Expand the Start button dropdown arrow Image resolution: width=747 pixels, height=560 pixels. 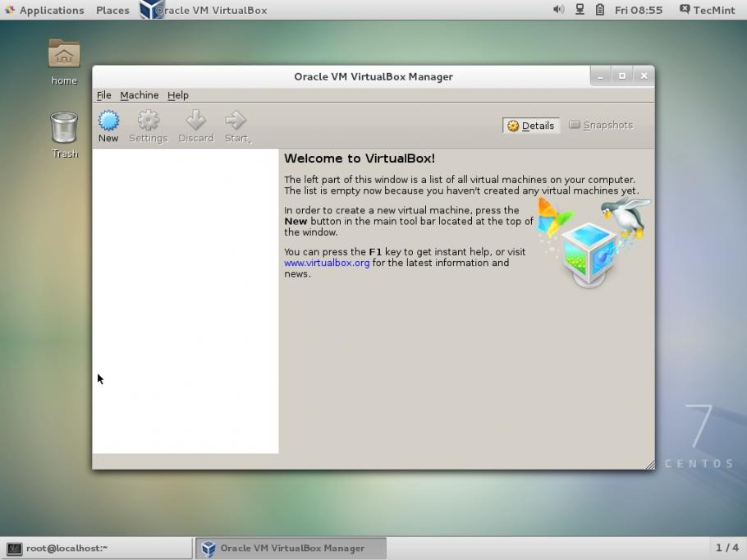click(x=250, y=140)
